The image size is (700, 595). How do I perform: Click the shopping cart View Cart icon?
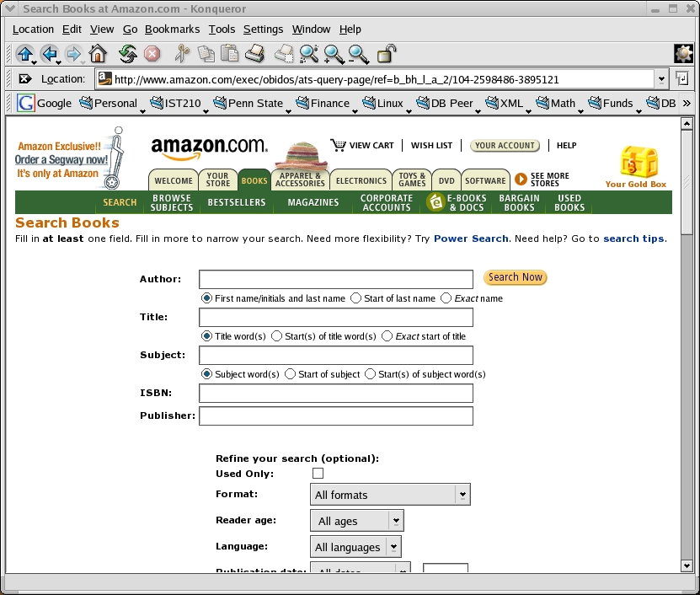338,145
